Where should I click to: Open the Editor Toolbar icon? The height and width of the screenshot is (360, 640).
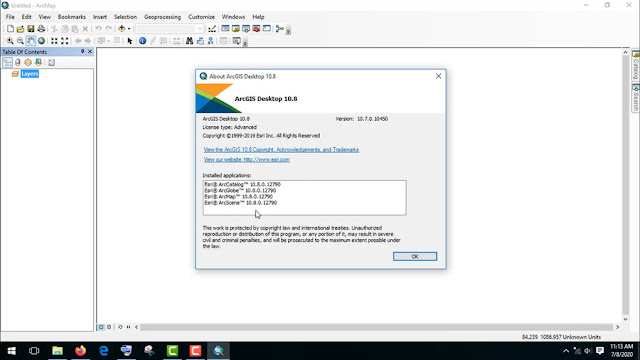click(212, 29)
